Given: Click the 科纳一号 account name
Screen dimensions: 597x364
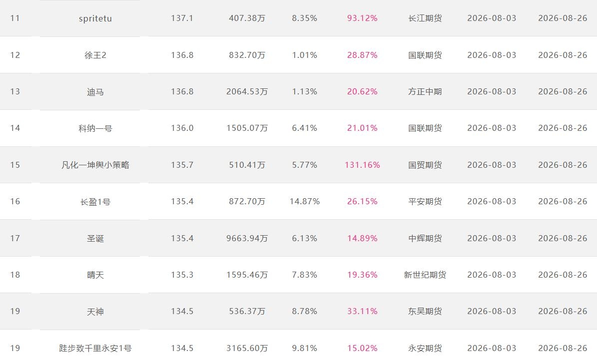Looking at the screenshot, I should [95, 128].
